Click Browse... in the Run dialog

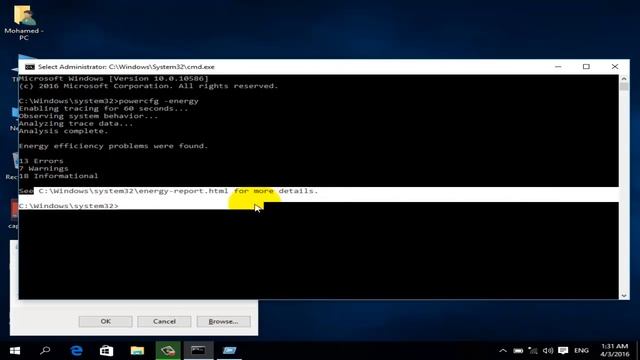pos(223,321)
